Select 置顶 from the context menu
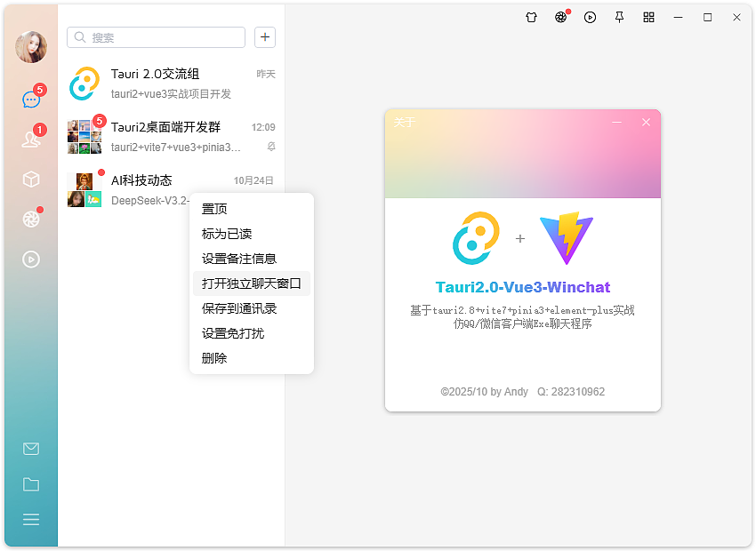 [x=215, y=208]
